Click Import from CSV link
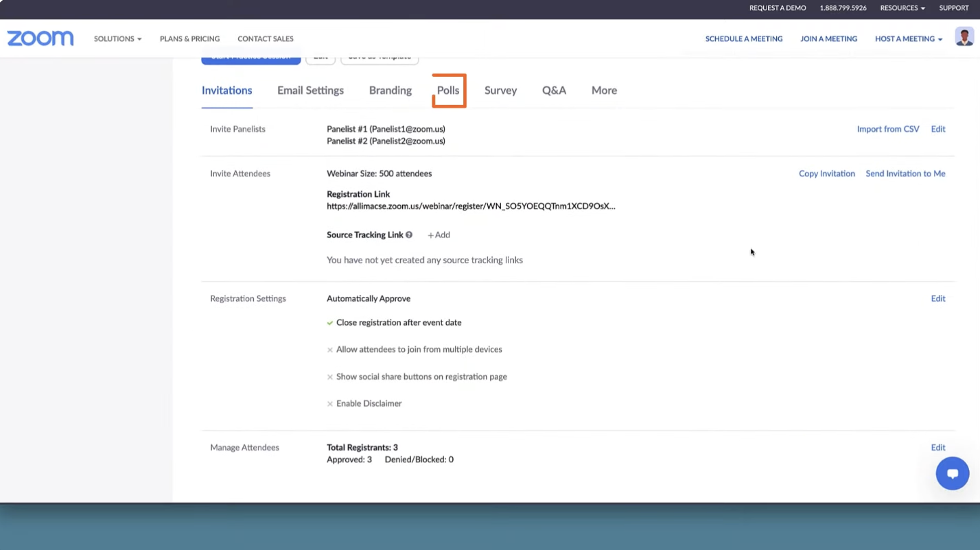Viewport: 980px width, 550px height. click(x=887, y=129)
